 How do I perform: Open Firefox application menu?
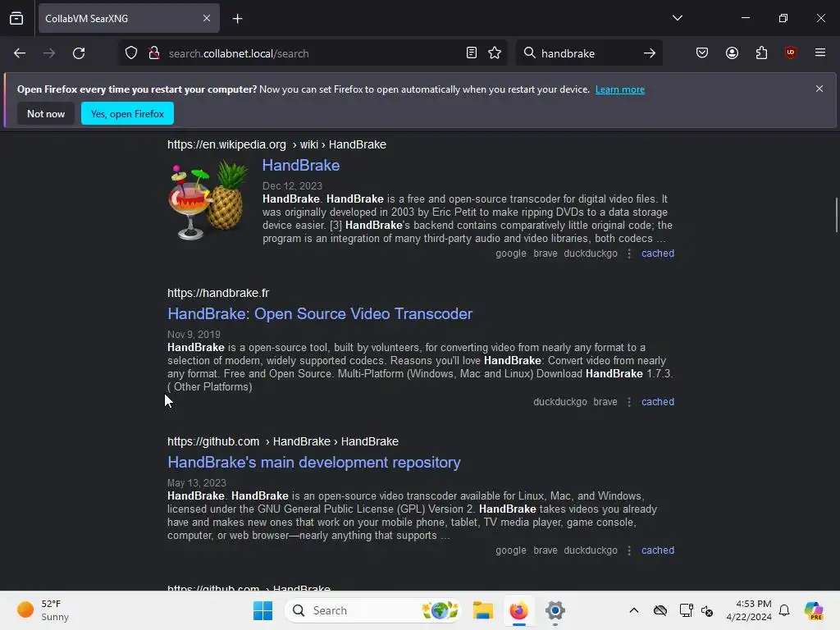click(x=820, y=52)
